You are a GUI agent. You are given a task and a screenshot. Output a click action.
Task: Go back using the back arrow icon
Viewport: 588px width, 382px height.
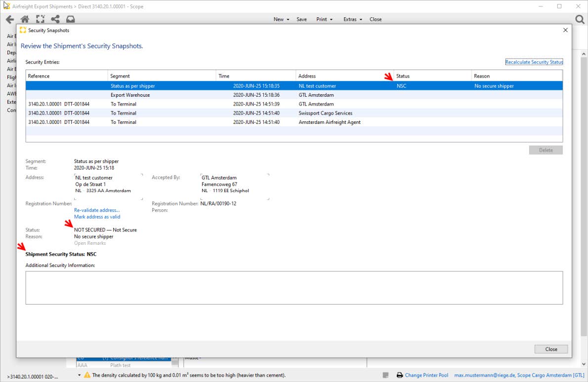[10, 19]
